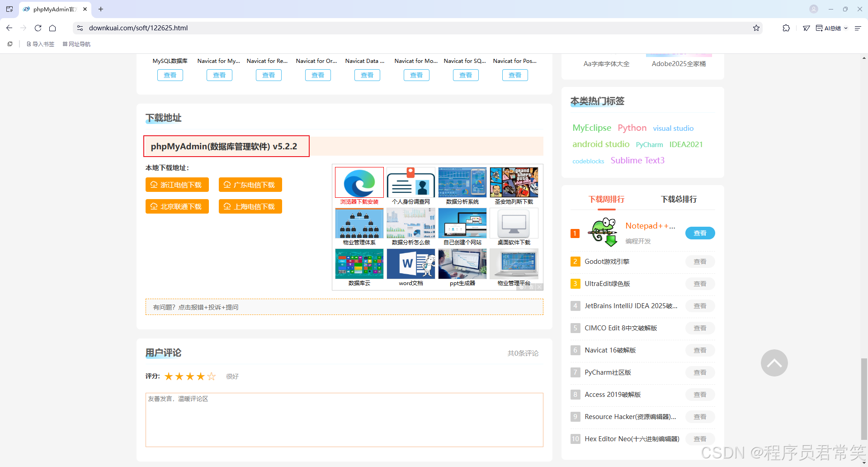Click the page vertical scrollbar thumb
The height and width of the screenshot is (467, 868).
click(864, 398)
